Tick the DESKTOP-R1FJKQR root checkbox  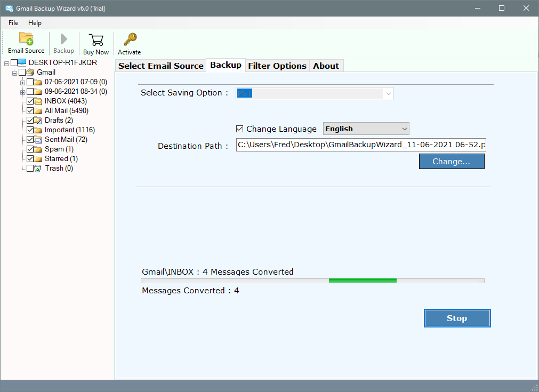click(14, 62)
